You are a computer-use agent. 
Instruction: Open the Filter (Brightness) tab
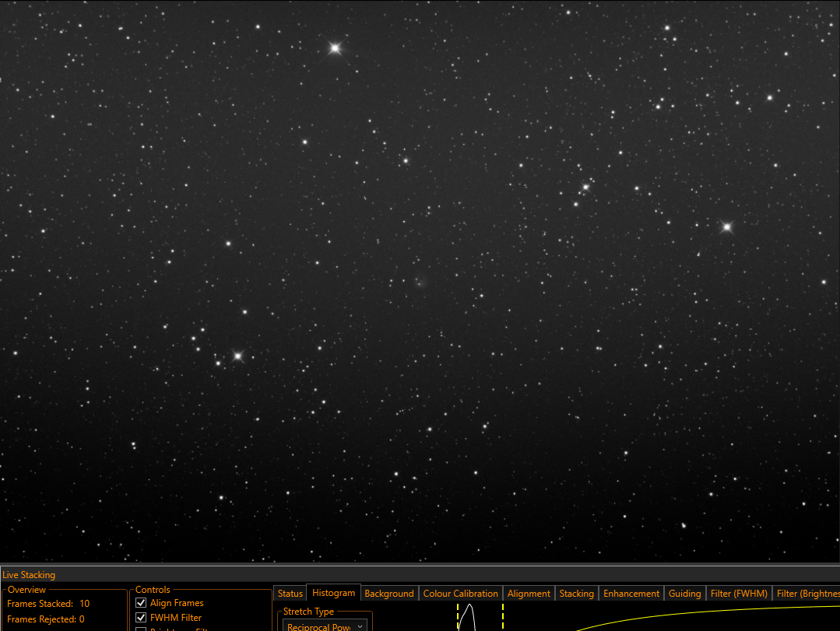click(807, 594)
